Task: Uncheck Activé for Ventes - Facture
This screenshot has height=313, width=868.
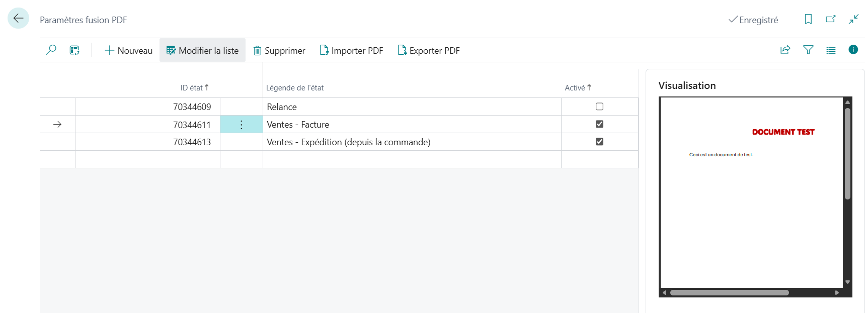Action: (x=599, y=124)
